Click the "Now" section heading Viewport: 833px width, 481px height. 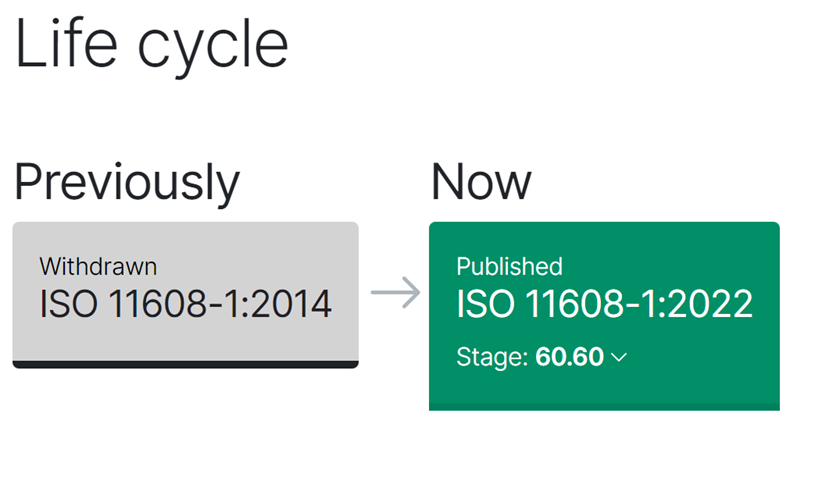tap(481, 182)
